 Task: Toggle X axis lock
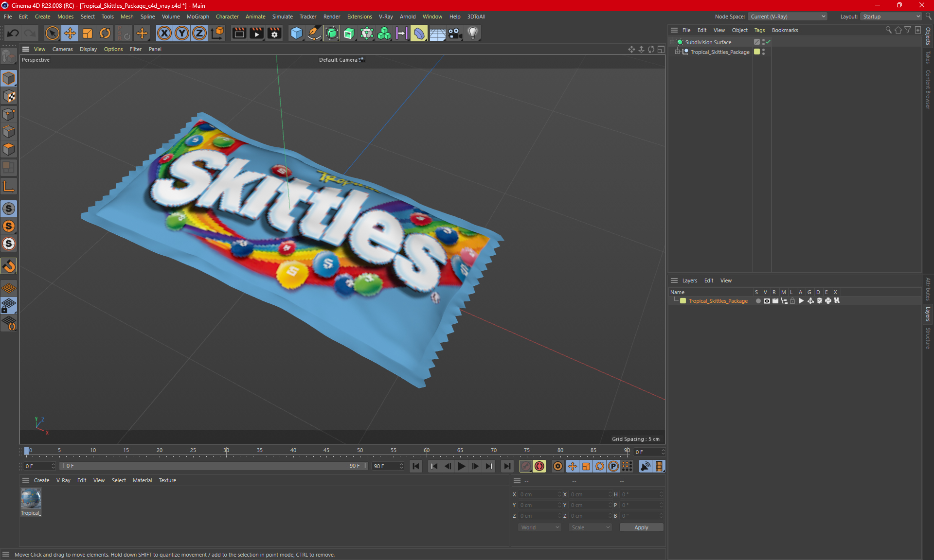click(164, 33)
